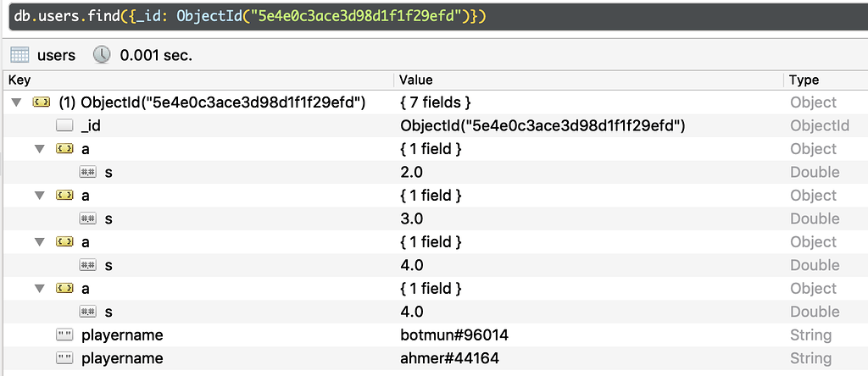Click the String icon for playername botmun#96014
Viewport: 868px width, 376px height.
click(x=64, y=335)
